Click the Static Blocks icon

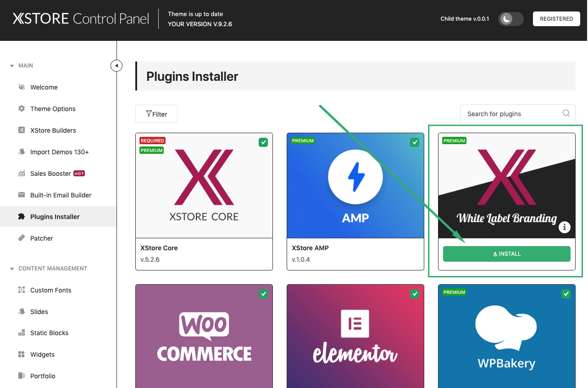click(x=22, y=332)
